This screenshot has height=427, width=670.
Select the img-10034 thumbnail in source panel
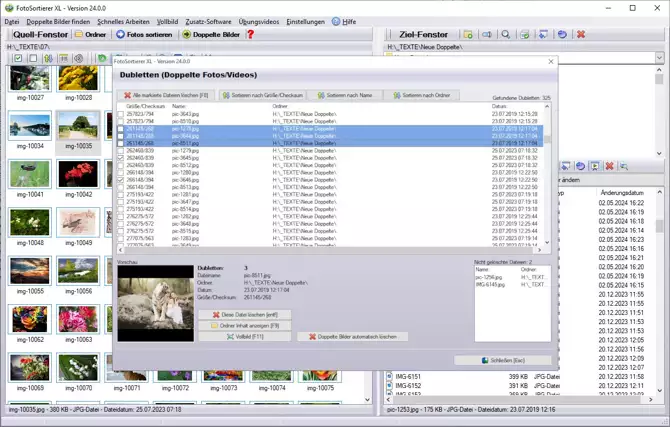29,127
